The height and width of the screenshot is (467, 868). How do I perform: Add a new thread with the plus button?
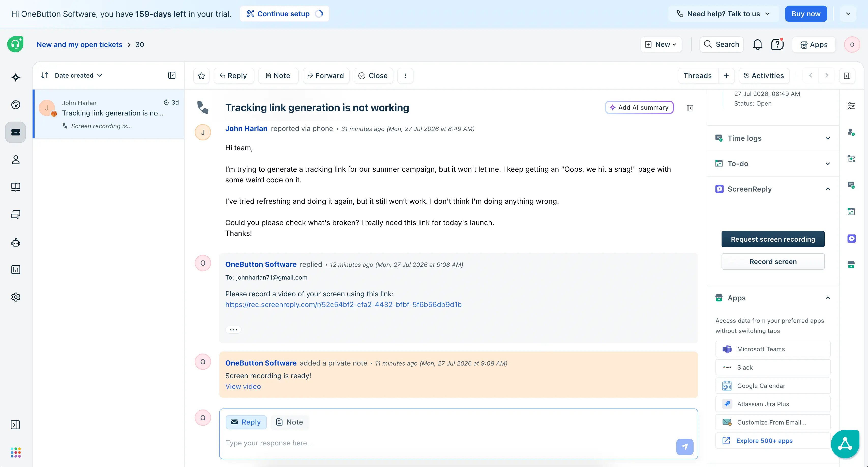[x=726, y=76]
